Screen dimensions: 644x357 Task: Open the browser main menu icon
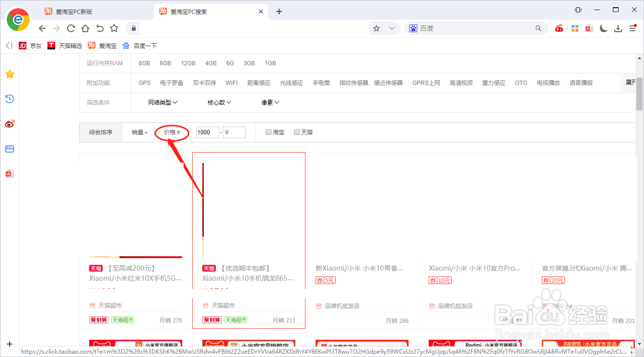[632, 28]
